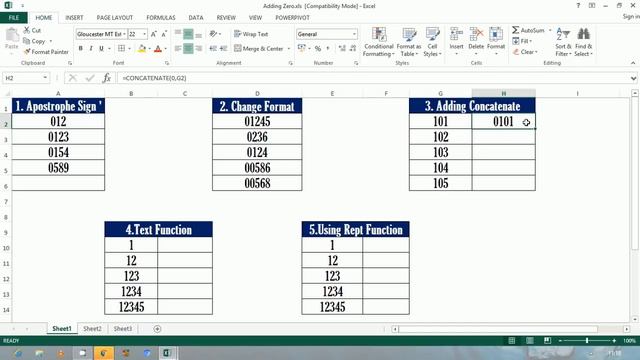Switch to the Sheet3 tab
Image resolution: width=640 pixels, height=360 pixels.
[122, 329]
